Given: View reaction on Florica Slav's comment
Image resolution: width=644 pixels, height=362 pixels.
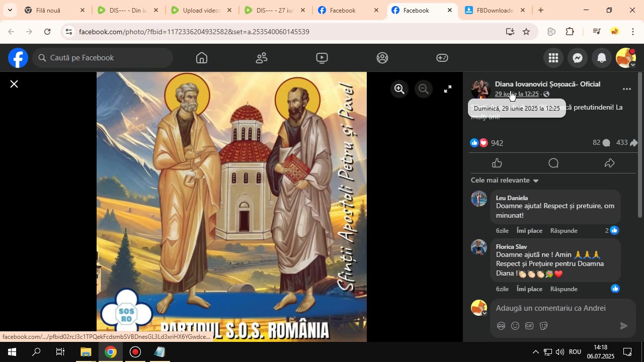Looking at the screenshot, I should tap(615, 289).
